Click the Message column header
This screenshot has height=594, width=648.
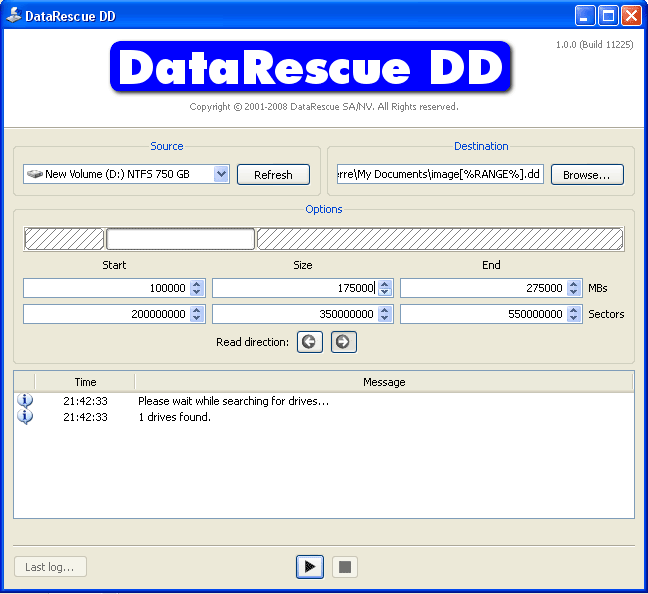coord(384,382)
